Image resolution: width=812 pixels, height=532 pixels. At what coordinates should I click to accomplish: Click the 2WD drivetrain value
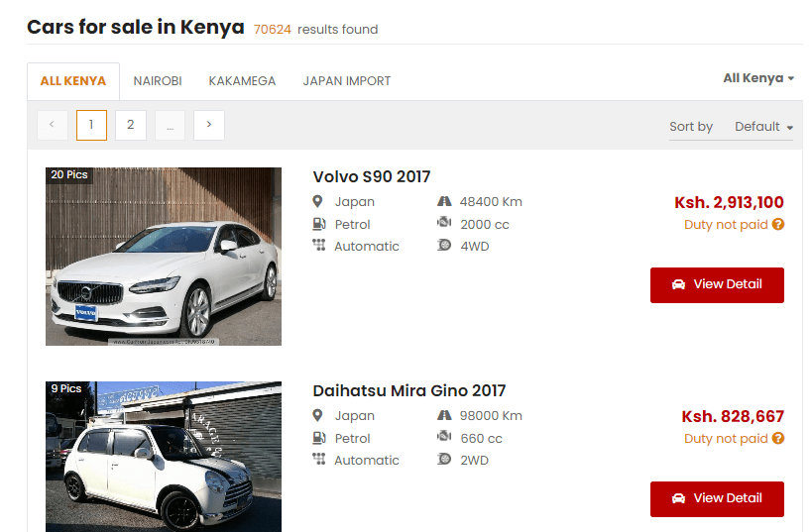(474, 460)
